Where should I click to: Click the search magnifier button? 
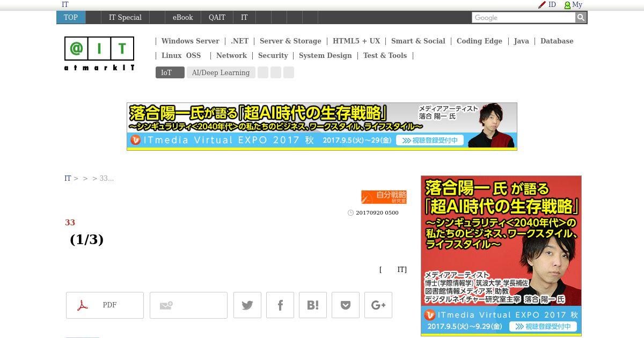[x=581, y=18]
